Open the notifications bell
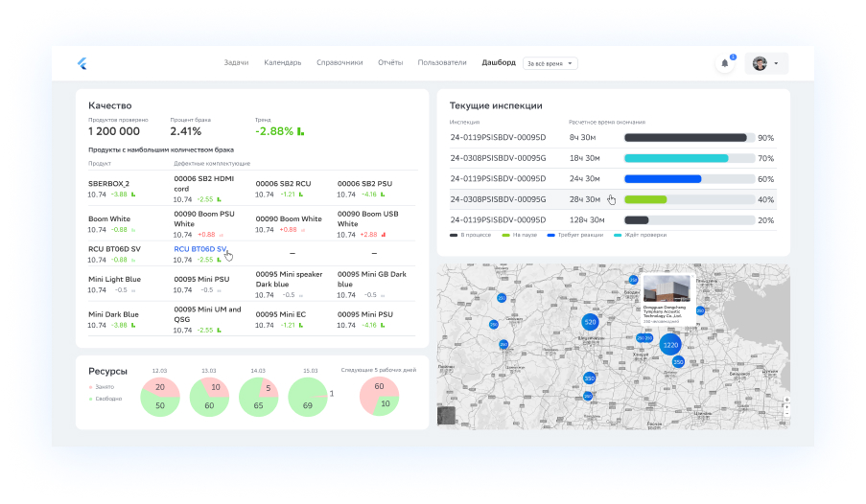 coord(725,63)
